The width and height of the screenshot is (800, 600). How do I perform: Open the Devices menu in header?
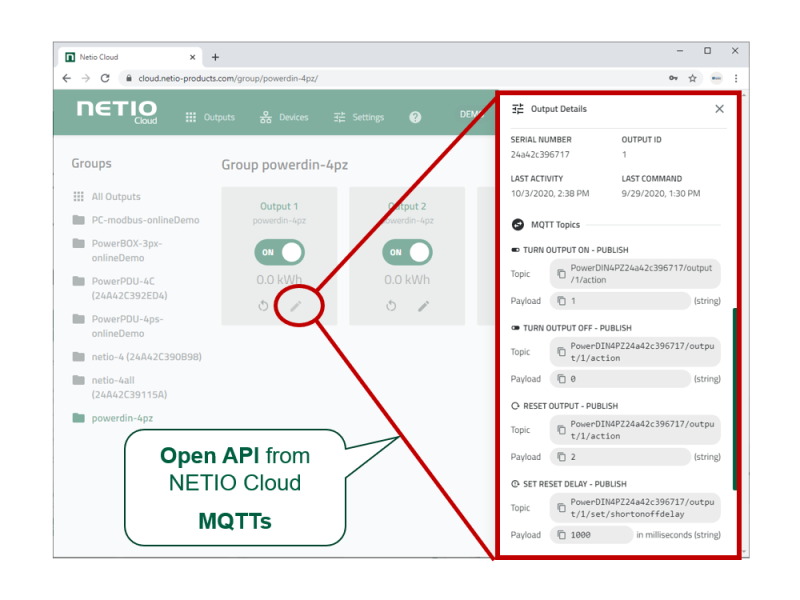[x=284, y=117]
